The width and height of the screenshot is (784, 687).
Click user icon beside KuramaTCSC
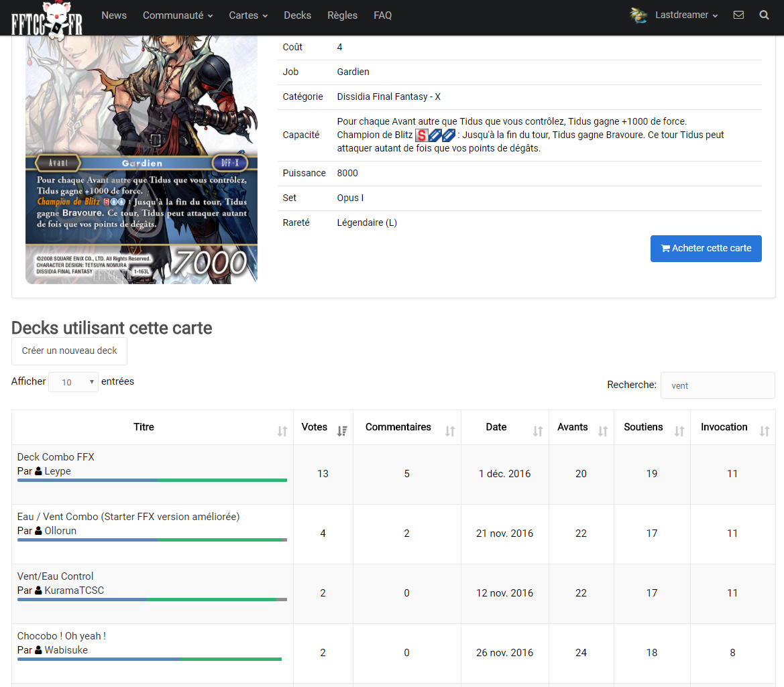pos(38,590)
